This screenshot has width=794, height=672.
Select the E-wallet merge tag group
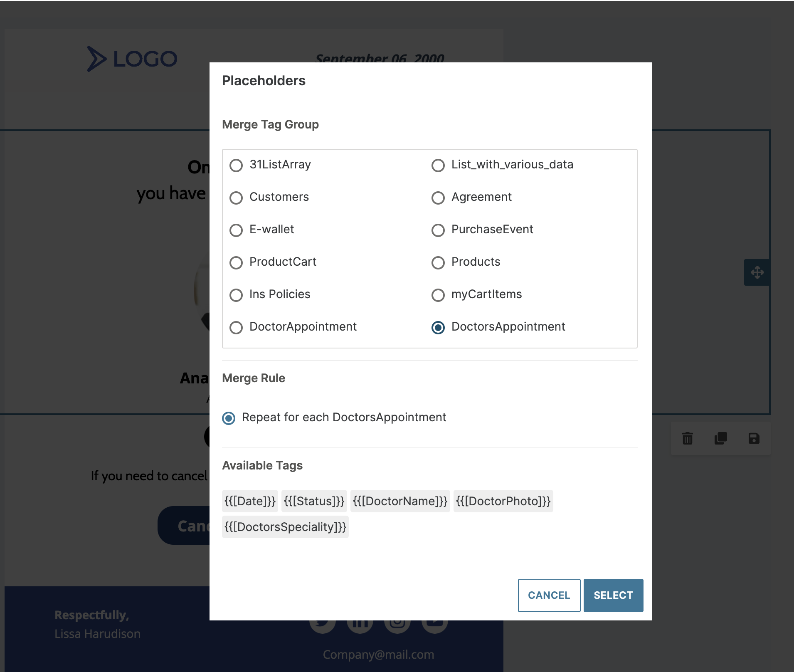pyautogui.click(x=236, y=230)
